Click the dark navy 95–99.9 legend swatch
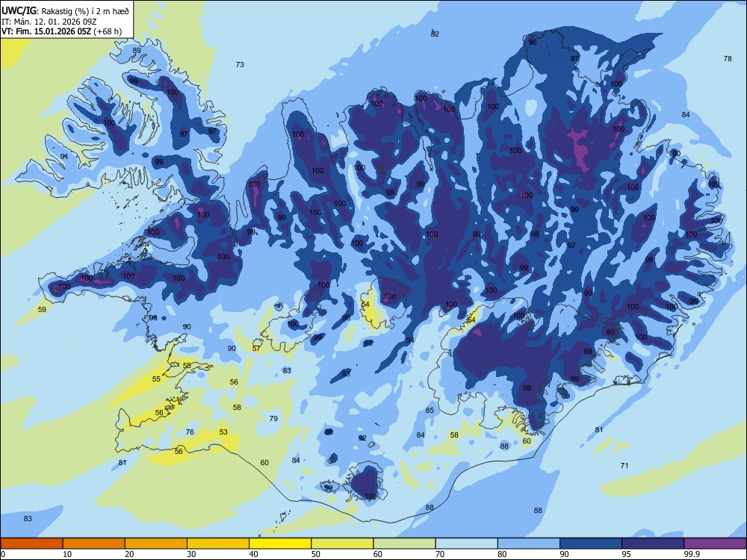The width and height of the screenshot is (747, 560). [653, 544]
